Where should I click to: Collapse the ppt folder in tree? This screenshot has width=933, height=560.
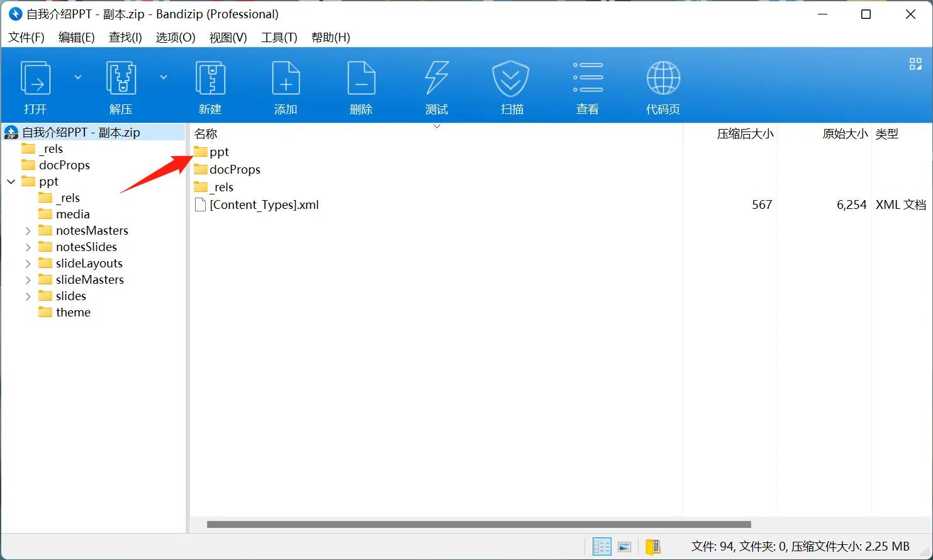pos(11,181)
